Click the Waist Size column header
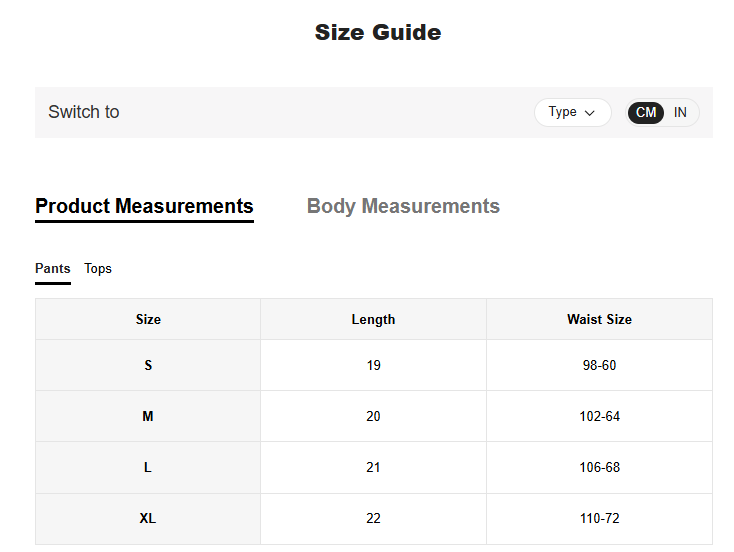Screen dimensions: 734x552 point(599,319)
